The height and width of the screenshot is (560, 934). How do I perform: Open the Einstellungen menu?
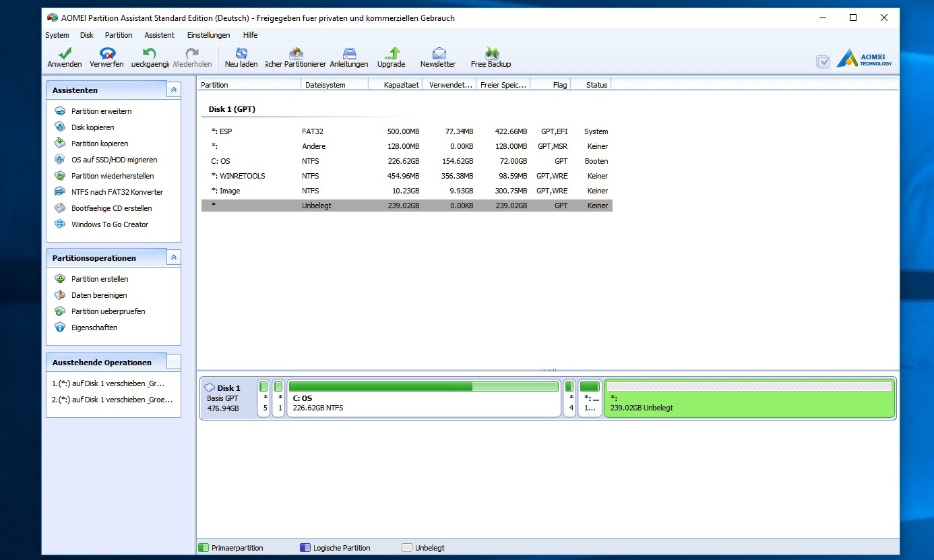[x=208, y=35]
